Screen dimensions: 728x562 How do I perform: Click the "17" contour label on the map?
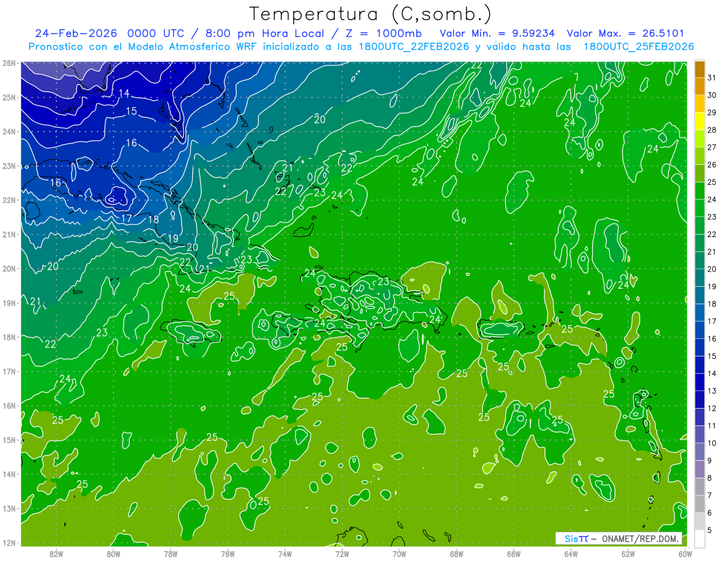coord(127,218)
